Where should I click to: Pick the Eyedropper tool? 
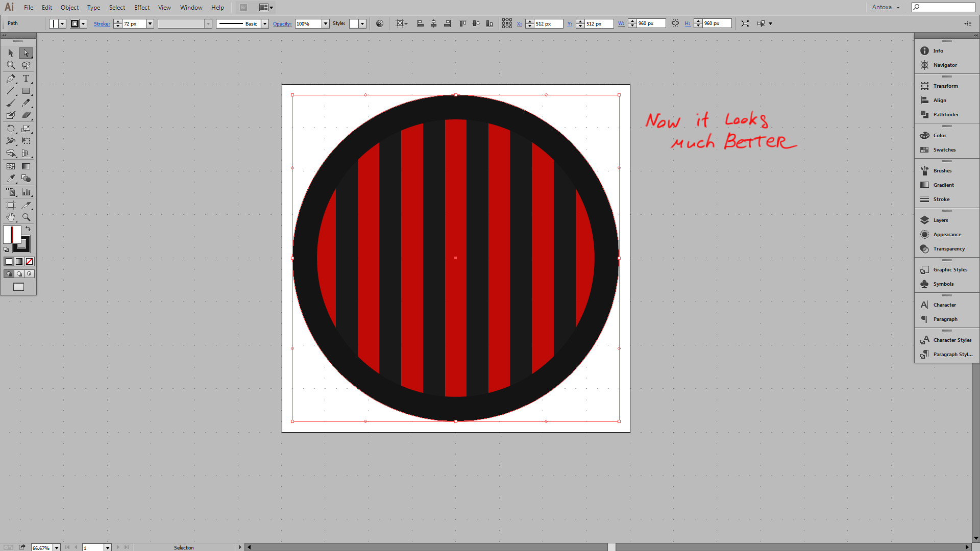[x=11, y=179]
